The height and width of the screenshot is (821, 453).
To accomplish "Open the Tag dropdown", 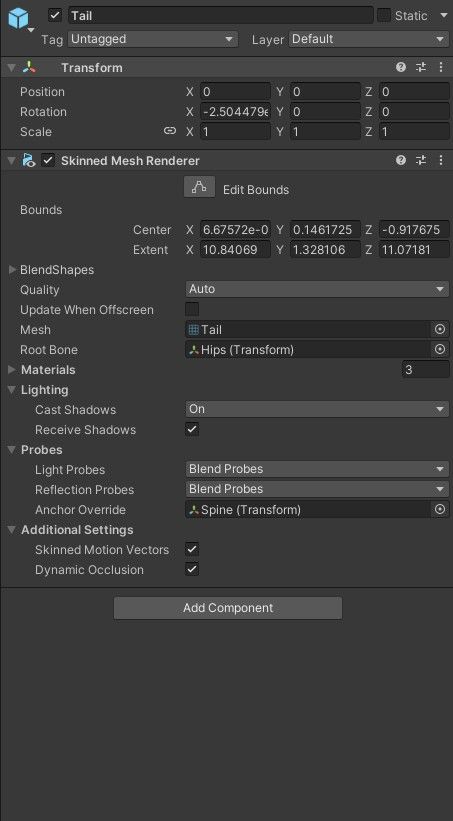I will 153,39.
